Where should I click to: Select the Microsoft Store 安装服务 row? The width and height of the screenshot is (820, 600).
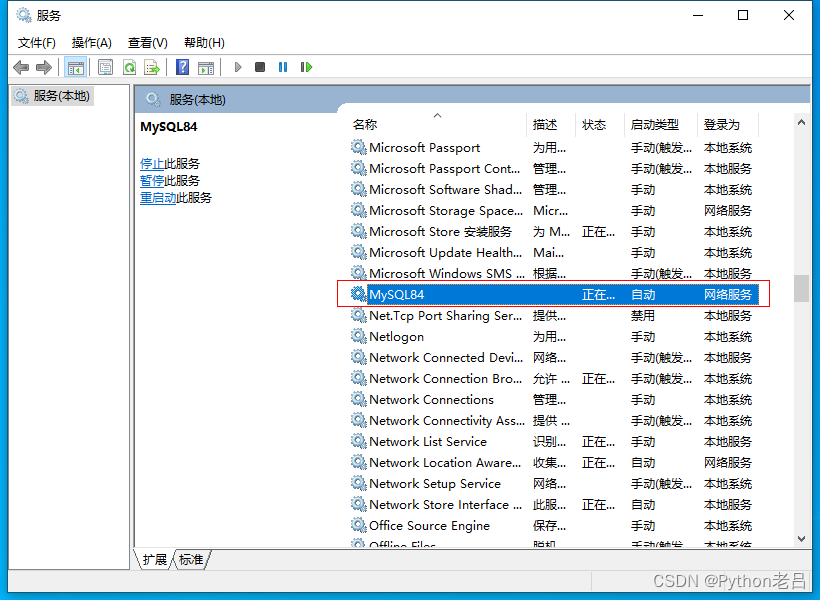(554, 231)
